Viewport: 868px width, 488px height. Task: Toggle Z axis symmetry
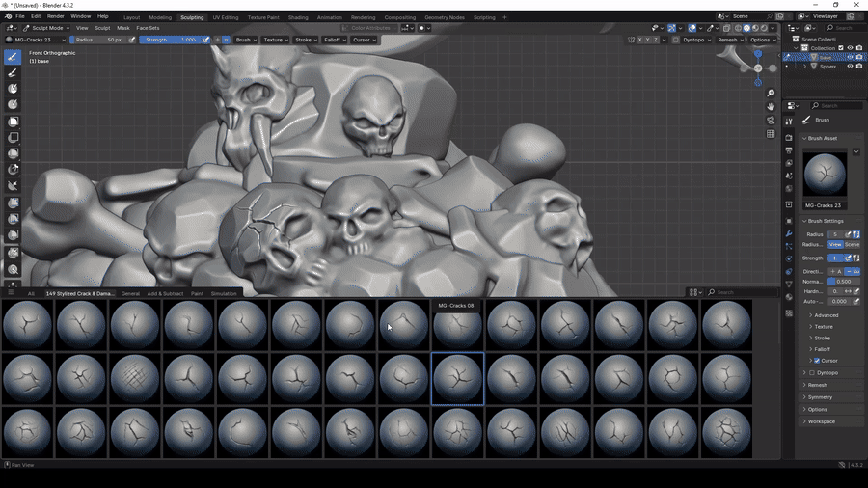pyautogui.click(x=656, y=40)
